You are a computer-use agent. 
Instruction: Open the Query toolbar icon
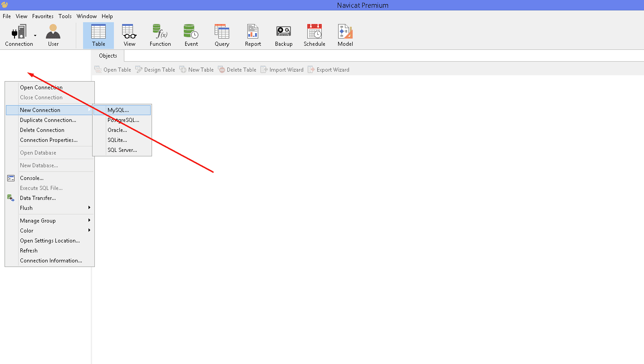[x=222, y=35]
